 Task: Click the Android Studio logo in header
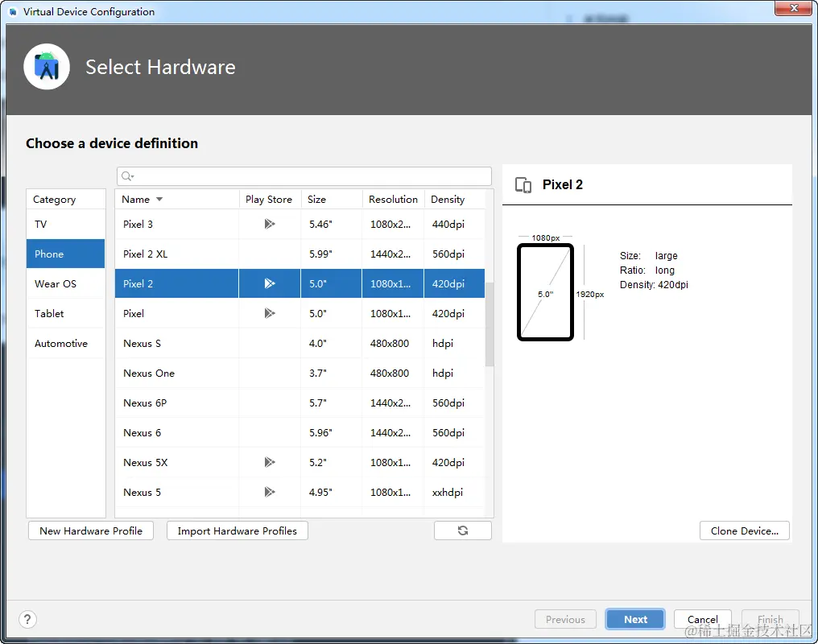tap(47, 67)
